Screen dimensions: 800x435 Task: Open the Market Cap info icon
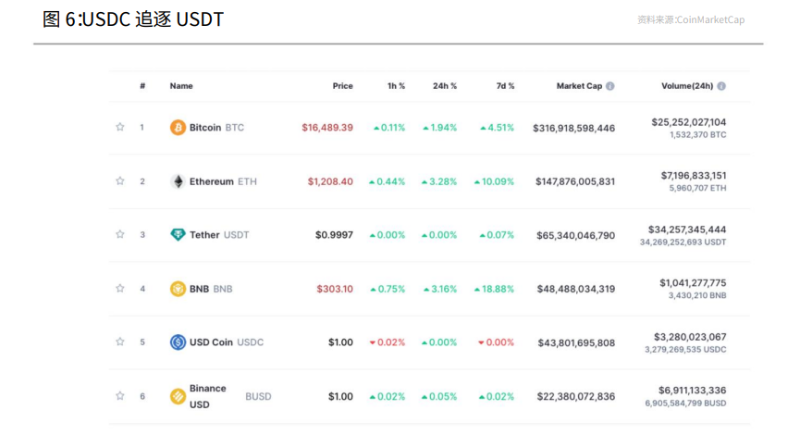point(610,86)
